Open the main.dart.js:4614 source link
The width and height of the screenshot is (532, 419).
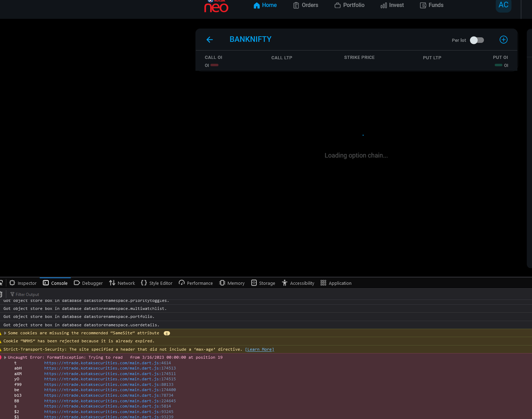coord(107,363)
